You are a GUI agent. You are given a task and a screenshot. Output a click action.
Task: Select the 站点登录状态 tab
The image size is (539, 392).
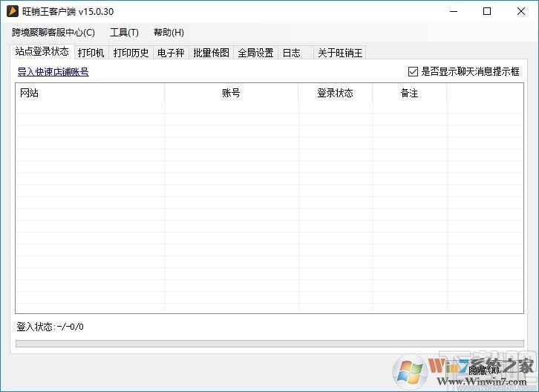pyautogui.click(x=42, y=51)
